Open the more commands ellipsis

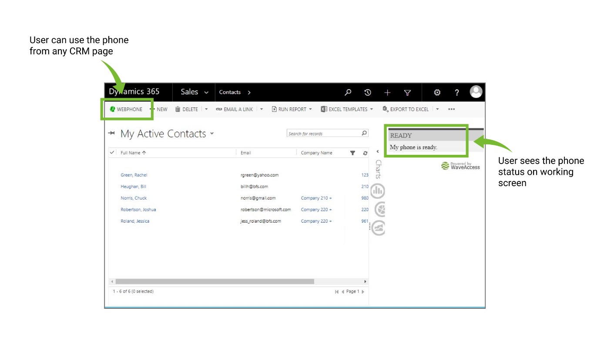point(451,109)
